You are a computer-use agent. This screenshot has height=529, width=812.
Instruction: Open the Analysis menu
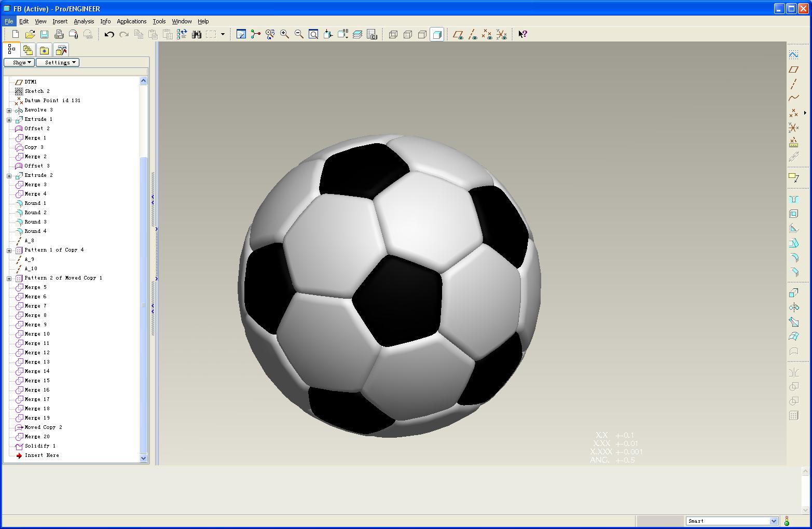[84, 21]
